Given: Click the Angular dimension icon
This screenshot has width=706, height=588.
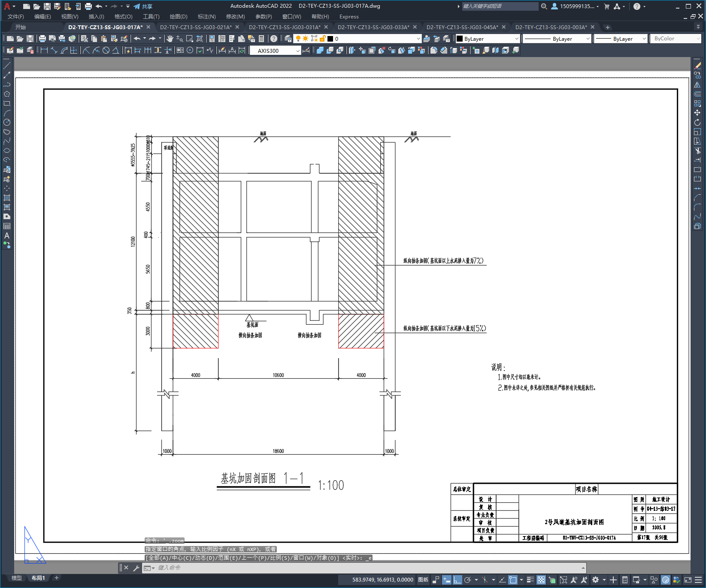Looking at the screenshot, I should pyautogui.click(x=116, y=50).
